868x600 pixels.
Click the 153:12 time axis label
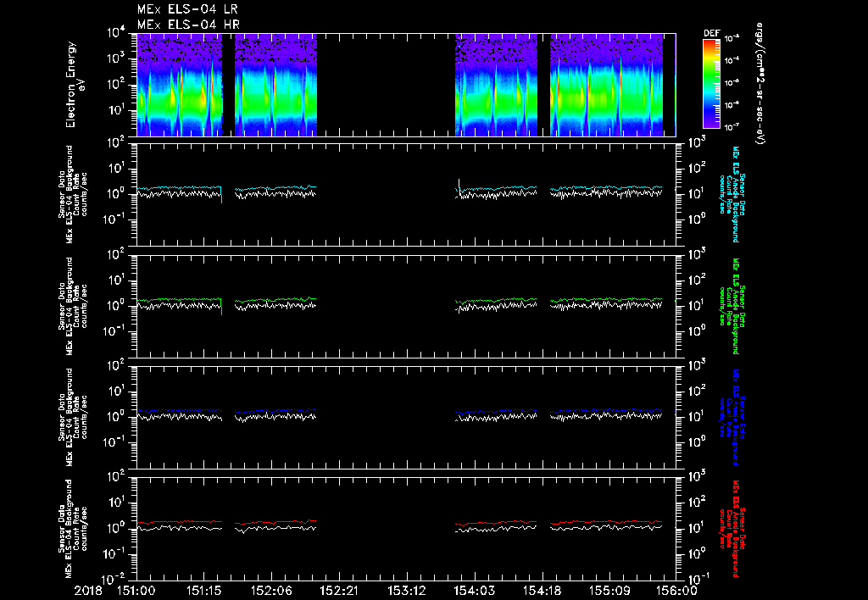407,591
